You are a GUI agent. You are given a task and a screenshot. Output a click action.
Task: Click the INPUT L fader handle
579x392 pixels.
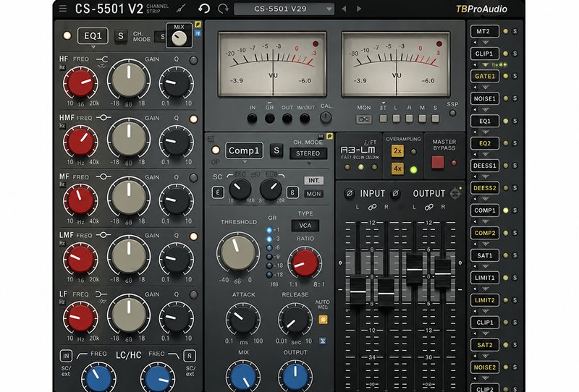358,290
